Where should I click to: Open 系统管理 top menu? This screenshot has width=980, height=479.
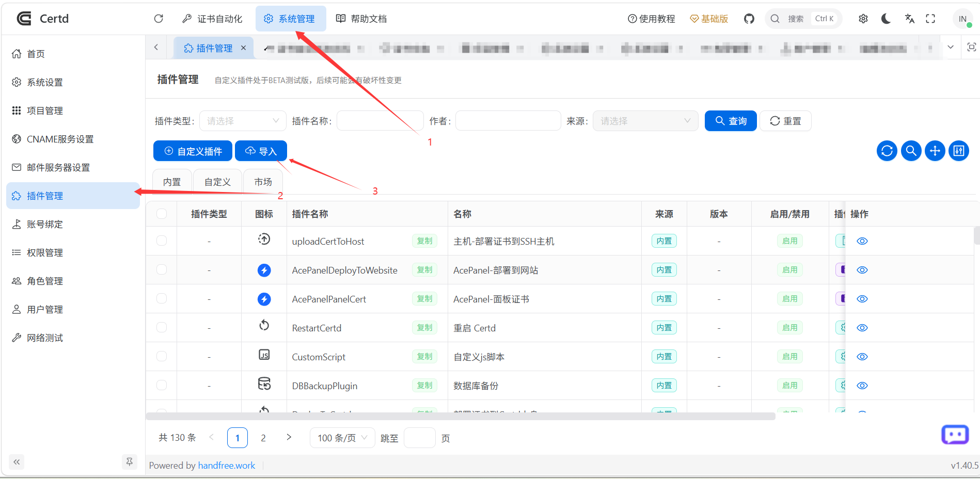290,19
